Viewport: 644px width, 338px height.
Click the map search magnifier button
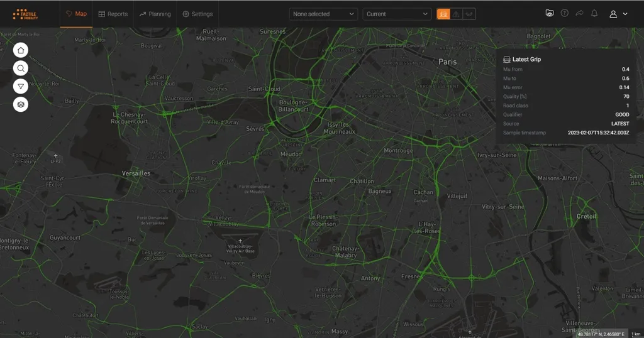click(21, 68)
